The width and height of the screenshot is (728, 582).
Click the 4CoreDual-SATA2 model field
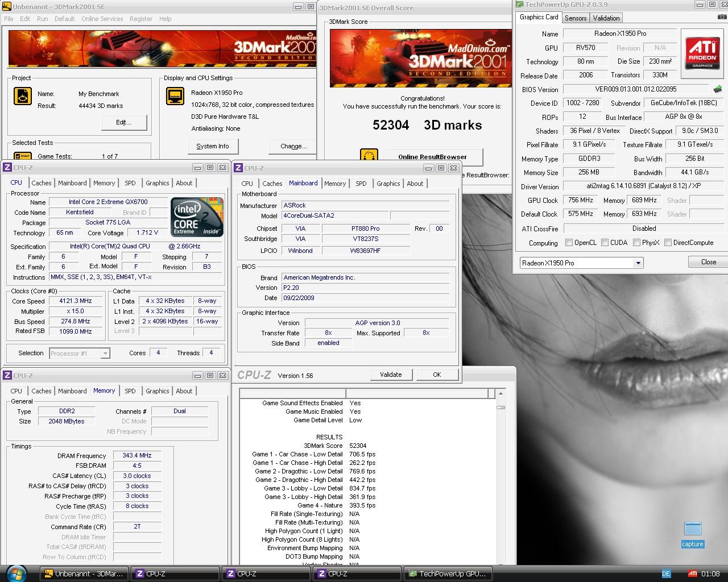pos(335,215)
